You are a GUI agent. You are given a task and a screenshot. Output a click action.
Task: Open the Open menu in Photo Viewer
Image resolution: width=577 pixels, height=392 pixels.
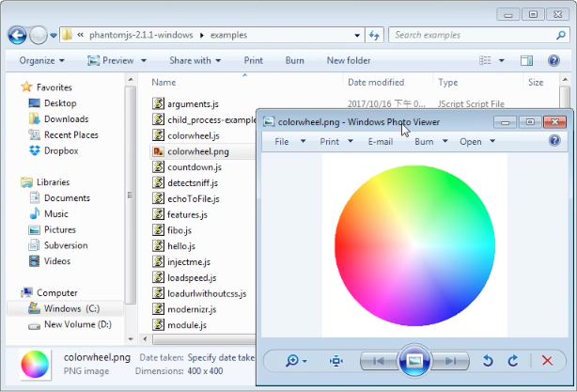(477, 141)
